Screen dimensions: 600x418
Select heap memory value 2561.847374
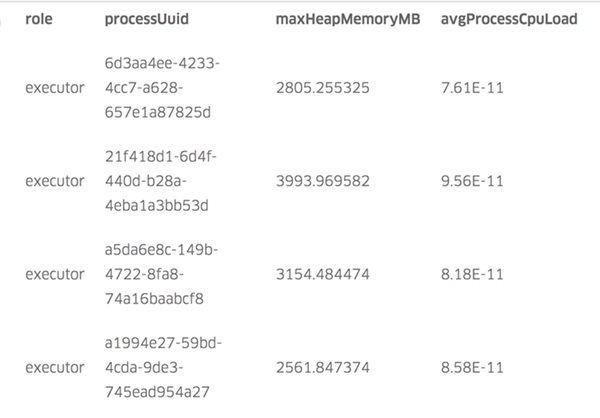pos(323,367)
